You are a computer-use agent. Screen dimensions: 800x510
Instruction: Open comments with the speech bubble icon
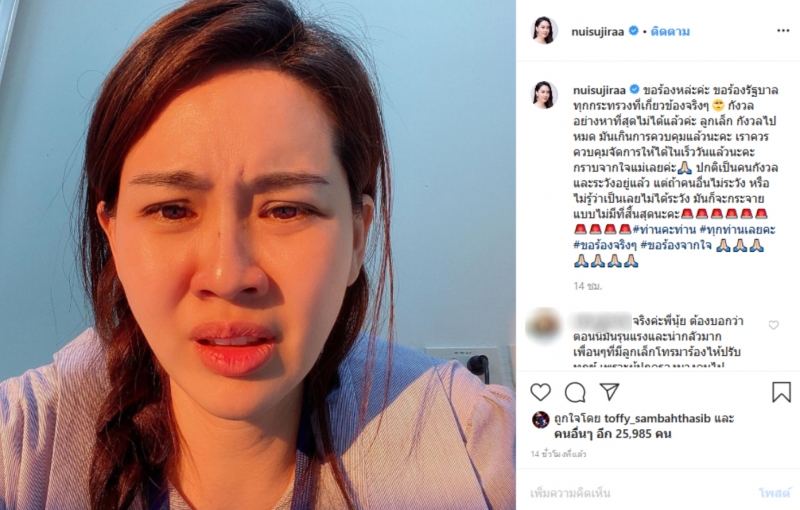coord(575,392)
